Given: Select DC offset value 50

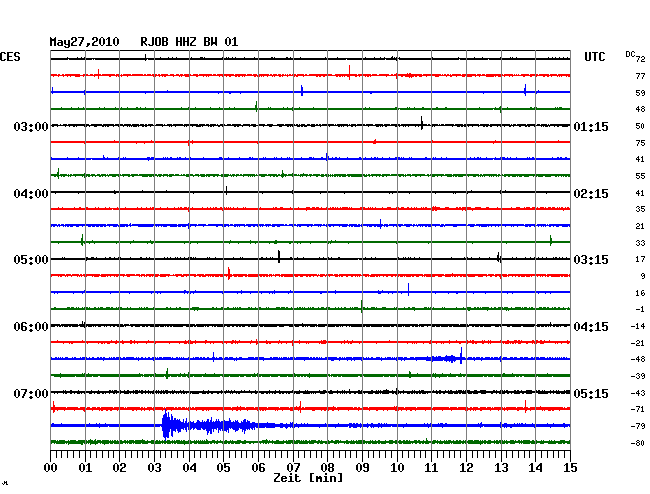Looking at the screenshot, I should click(640, 126).
